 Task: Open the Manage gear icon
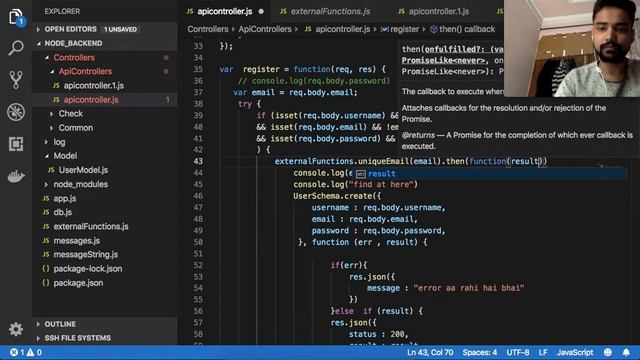pyautogui.click(x=16, y=329)
